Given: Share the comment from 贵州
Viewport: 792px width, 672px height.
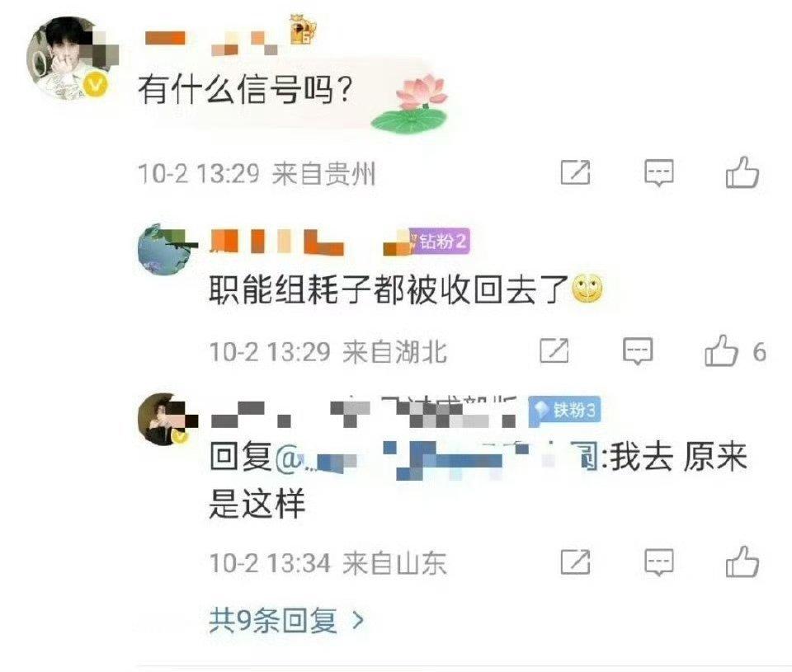Looking at the screenshot, I should [575, 172].
